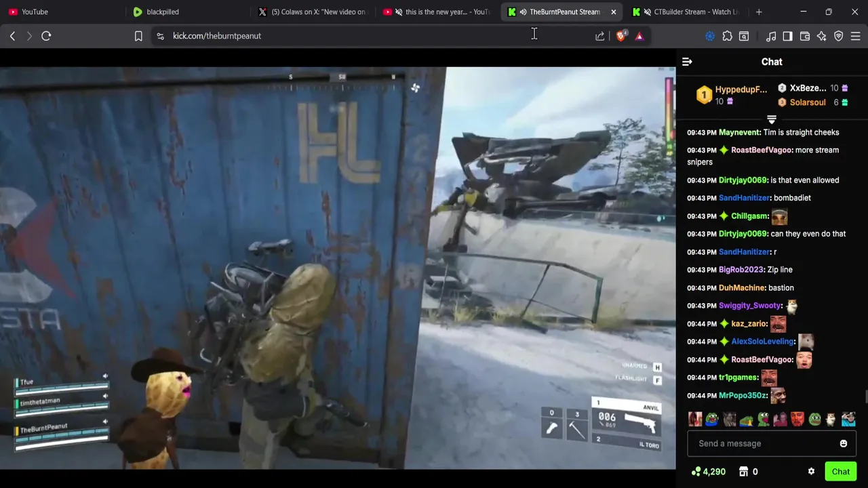Image resolution: width=868 pixels, height=488 pixels.
Task: Pick the red-faced man emote in quick row
Action: pos(797,420)
